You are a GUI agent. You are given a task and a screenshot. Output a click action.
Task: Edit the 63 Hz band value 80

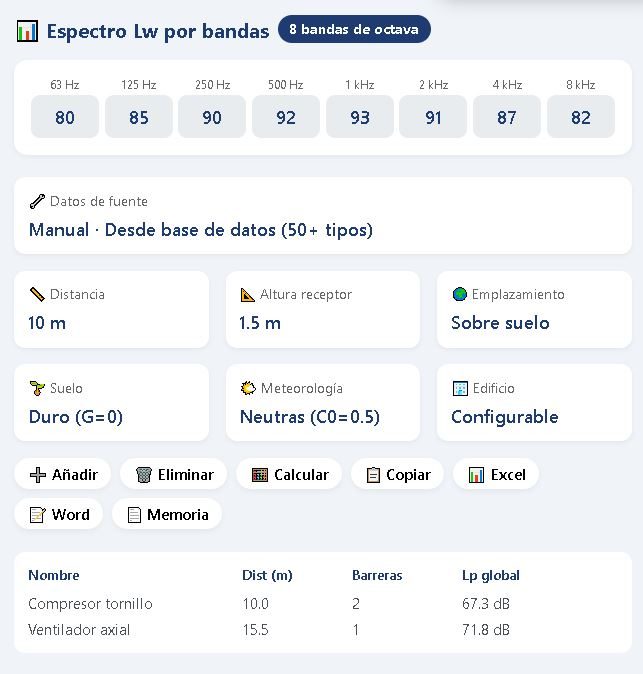pyautogui.click(x=65, y=117)
